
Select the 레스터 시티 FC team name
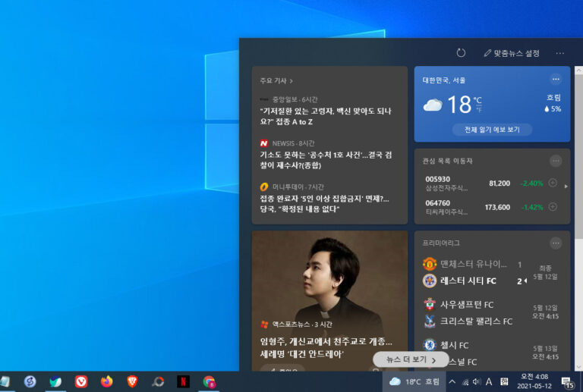468,281
